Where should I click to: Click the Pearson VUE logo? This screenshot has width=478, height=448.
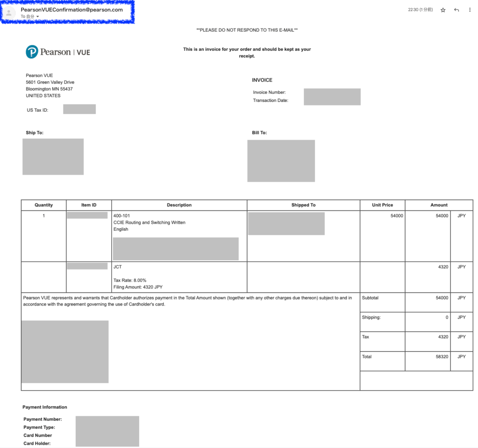[57, 51]
